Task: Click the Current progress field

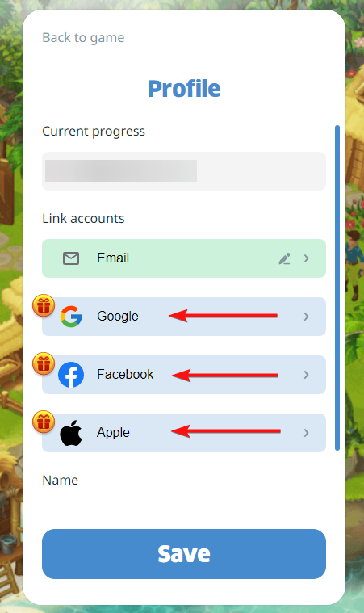Action: coord(184,171)
